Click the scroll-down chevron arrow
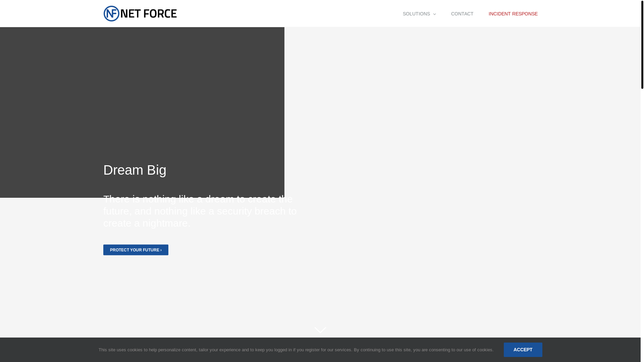This screenshot has width=644, height=362. point(320,330)
